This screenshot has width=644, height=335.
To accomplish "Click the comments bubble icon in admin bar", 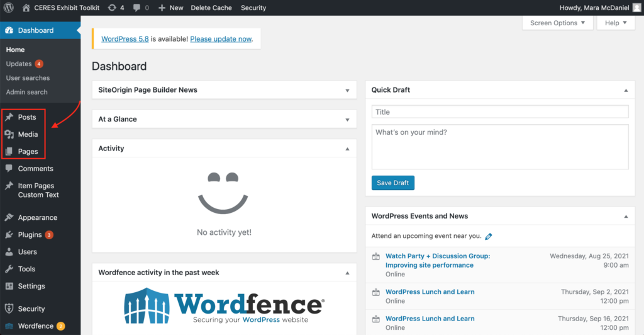I will pyautogui.click(x=137, y=8).
